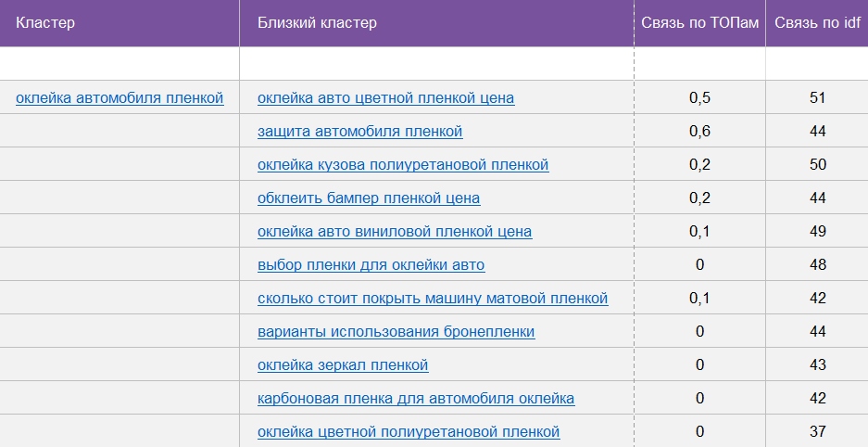This screenshot has width=868, height=447.
Task: Open 'оклейка авто цветной пленкой цена' link
Action: coord(385,97)
